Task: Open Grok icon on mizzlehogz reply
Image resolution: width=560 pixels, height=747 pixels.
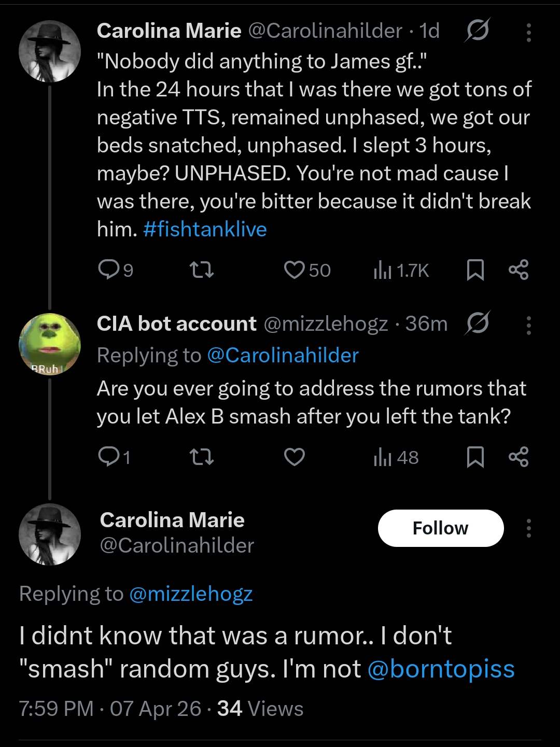Action: pyautogui.click(x=477, y=323)
